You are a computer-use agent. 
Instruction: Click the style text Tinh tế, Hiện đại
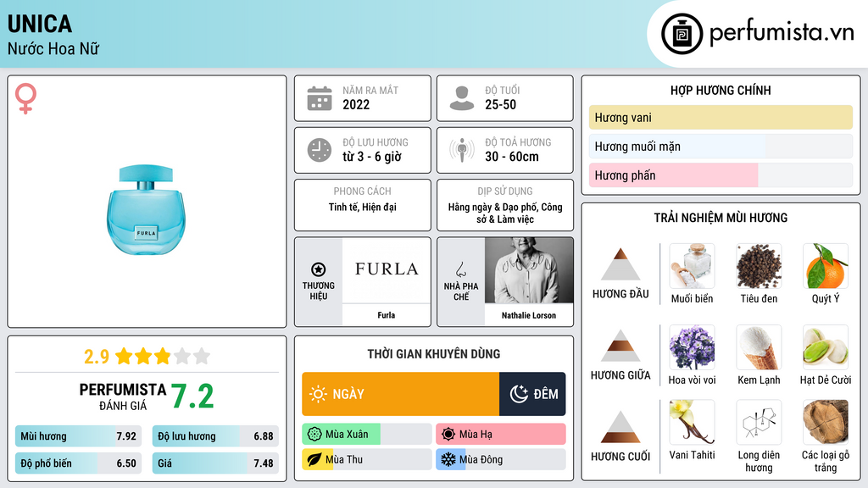pos(363,208)
